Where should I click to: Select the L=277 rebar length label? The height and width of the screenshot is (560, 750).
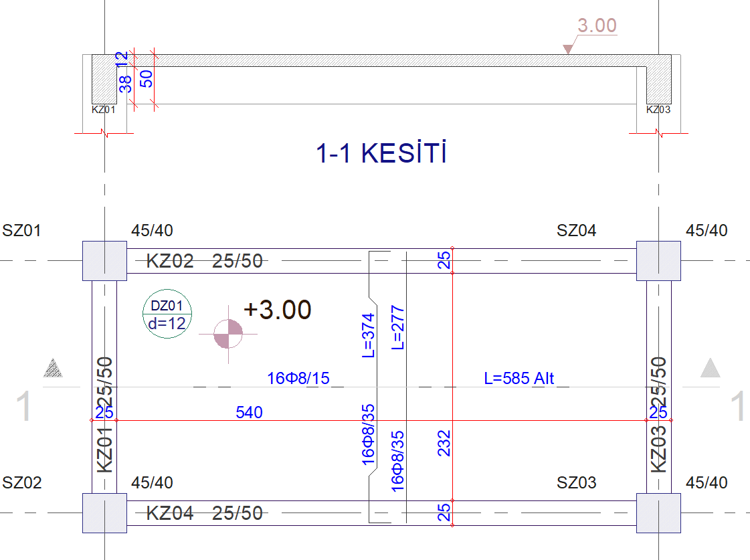398,327
